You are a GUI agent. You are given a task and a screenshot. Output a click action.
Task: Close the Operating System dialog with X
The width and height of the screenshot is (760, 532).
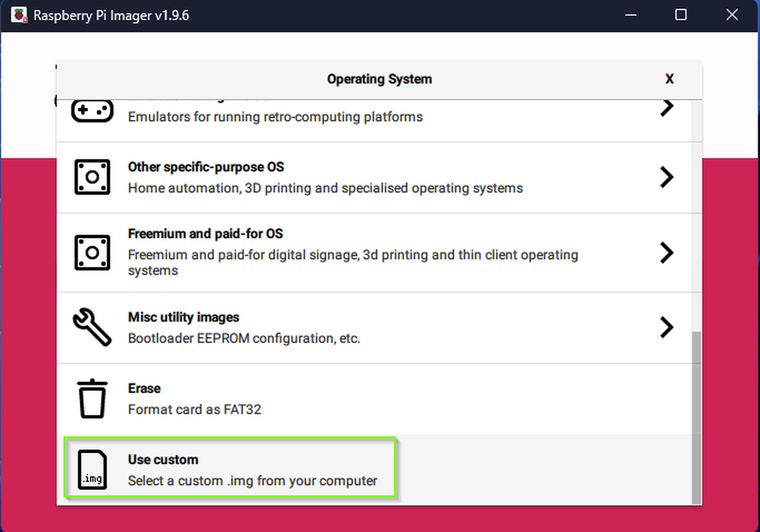click(x=669, y=79)
